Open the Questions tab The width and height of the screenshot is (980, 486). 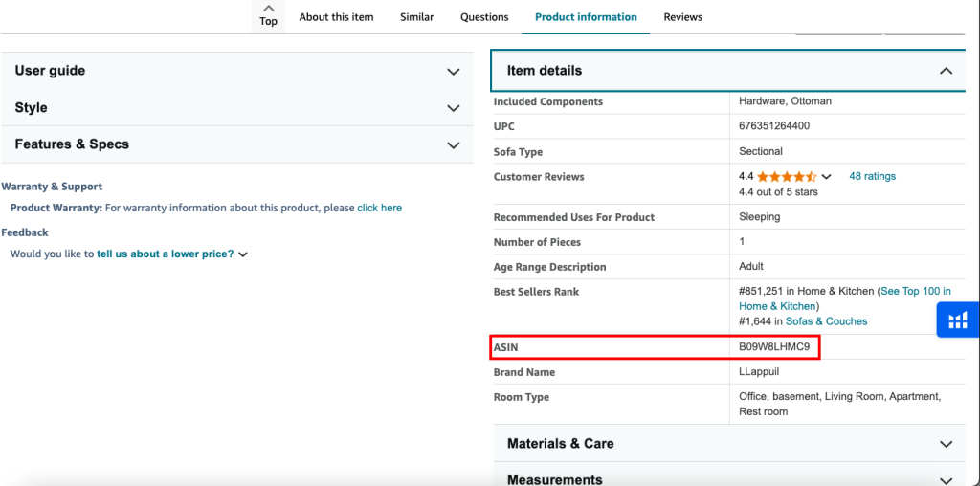click(484, 17)
